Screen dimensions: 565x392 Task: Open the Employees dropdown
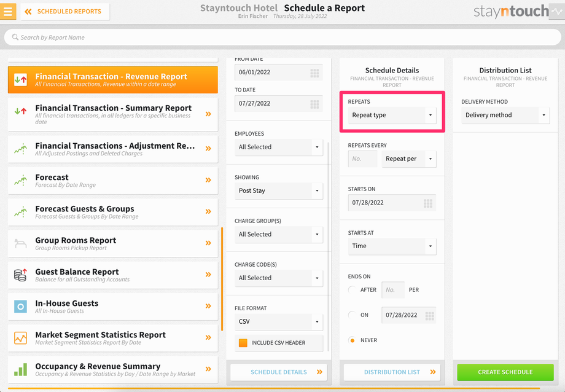[x=279, y=147]
